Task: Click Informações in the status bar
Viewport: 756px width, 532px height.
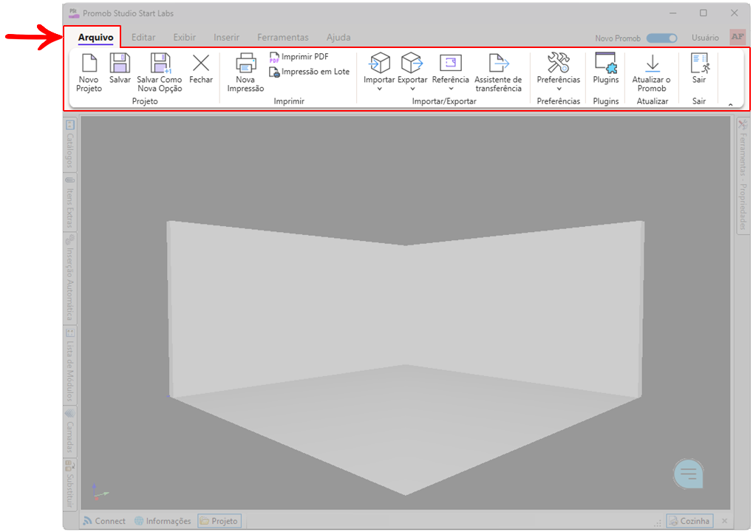Action: tap(163, 521)
